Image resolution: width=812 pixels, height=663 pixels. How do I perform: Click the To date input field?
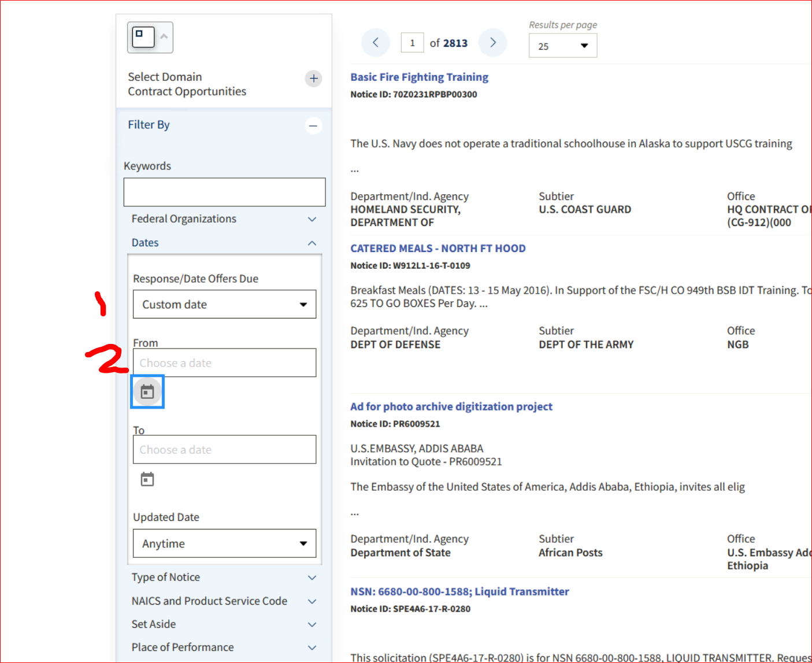click(x=224, y=449)
